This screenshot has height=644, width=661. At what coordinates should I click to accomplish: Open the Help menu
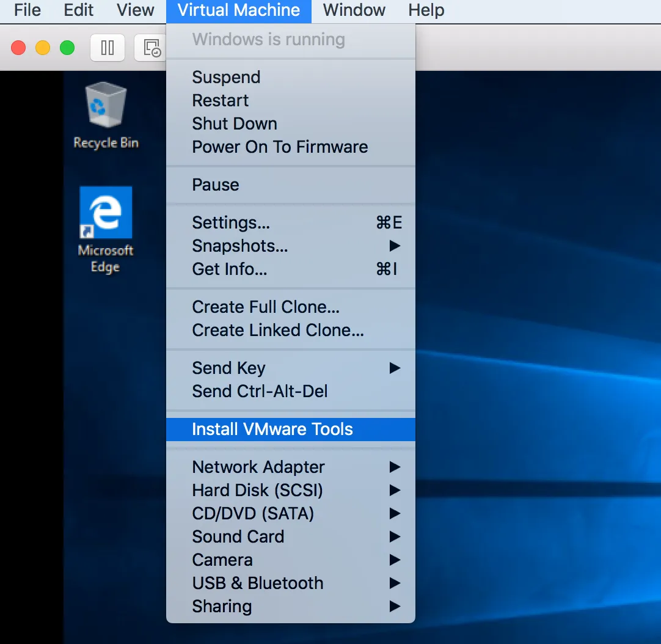pyautogui.click(x=426, y=10)
